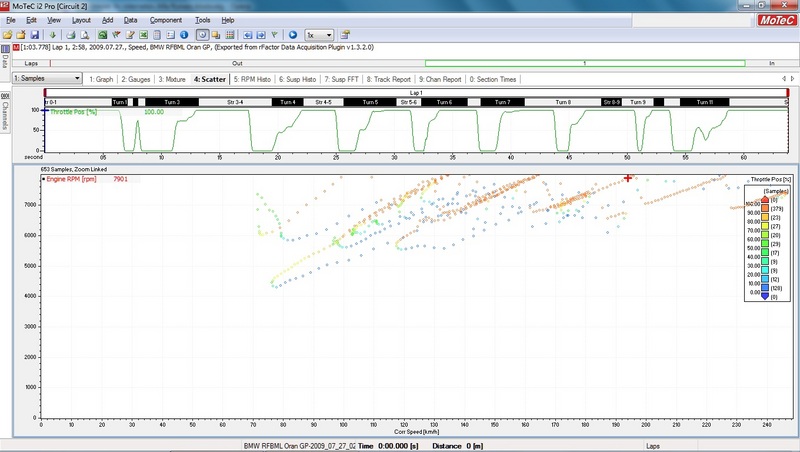This screenshot has height=452, width=800.
Task: Click the Out lap segment
Action: tap(237, 63)
